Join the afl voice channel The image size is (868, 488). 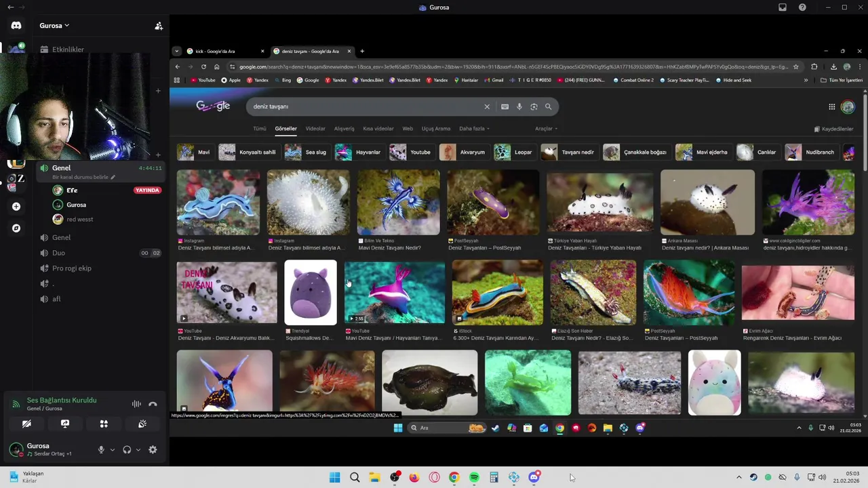[56, 299]
